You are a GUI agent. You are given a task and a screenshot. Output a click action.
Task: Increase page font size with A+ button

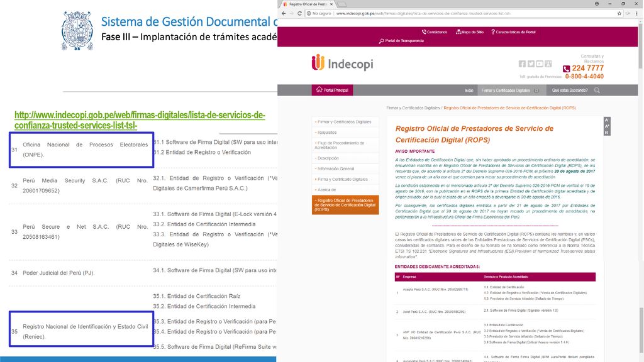(x=607, y=126)
